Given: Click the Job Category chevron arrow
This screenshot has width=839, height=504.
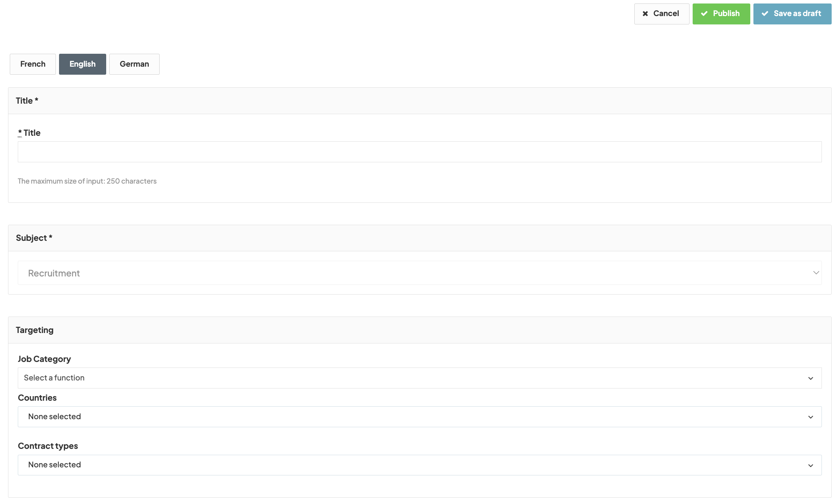Looking at the screenshot, I should [811, 378].
